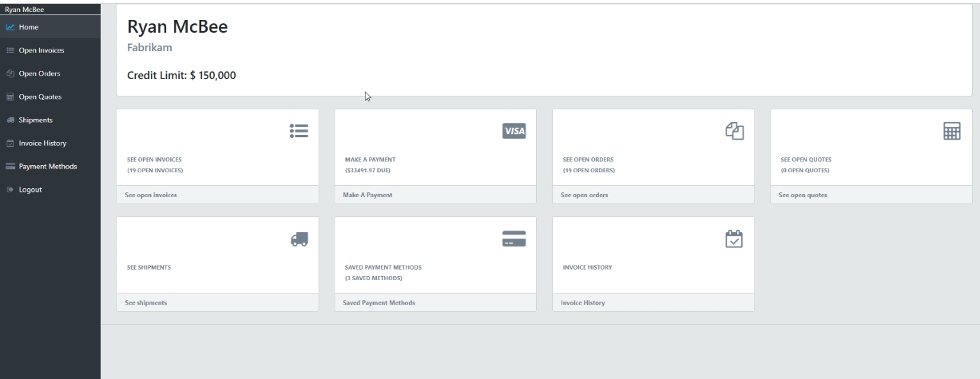Click the Open Invoices list icon in sidebar

10,50
